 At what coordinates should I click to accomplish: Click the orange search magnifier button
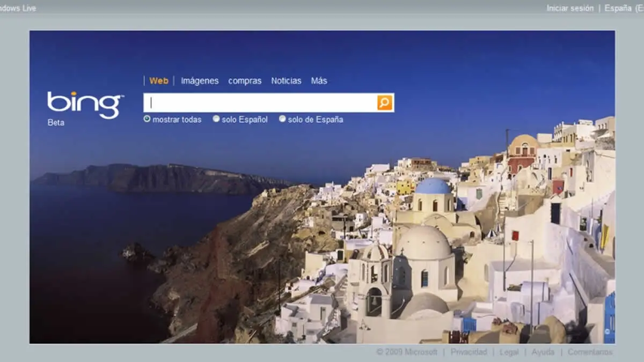pos(385,102)
